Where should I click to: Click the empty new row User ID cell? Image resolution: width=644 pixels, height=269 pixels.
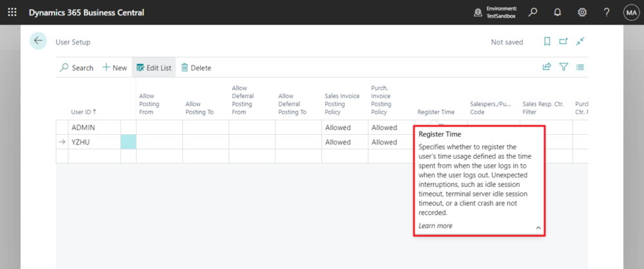point(95,156)
